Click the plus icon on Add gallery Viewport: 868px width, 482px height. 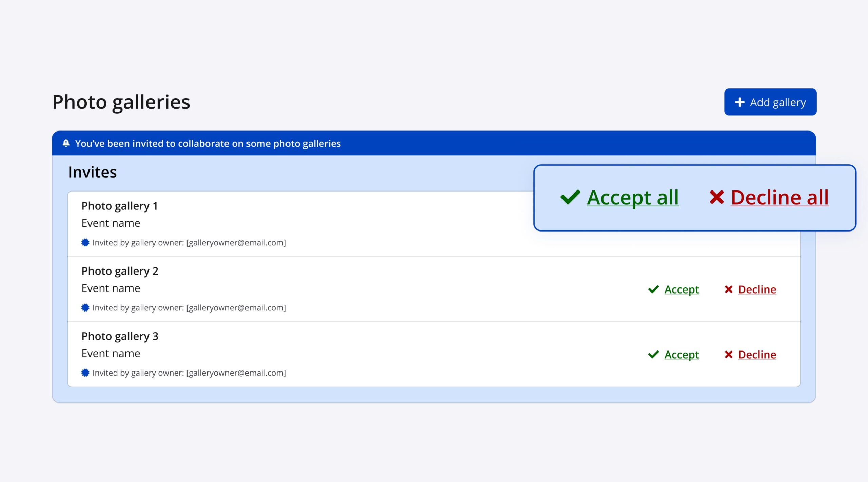pyautogui.click(x=739, y=102)
